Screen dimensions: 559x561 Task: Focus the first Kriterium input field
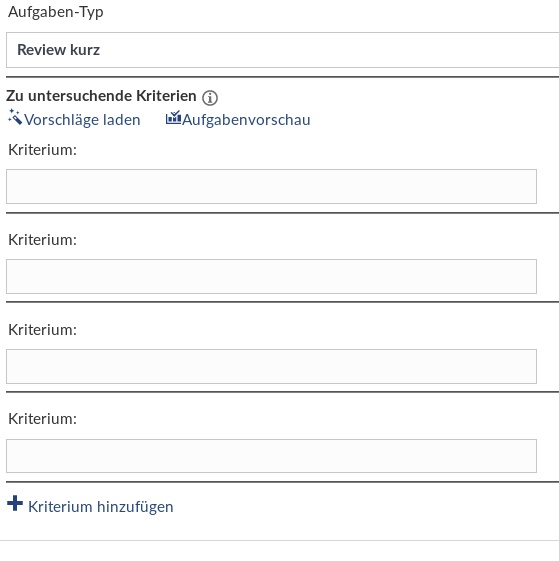(271, 186)
